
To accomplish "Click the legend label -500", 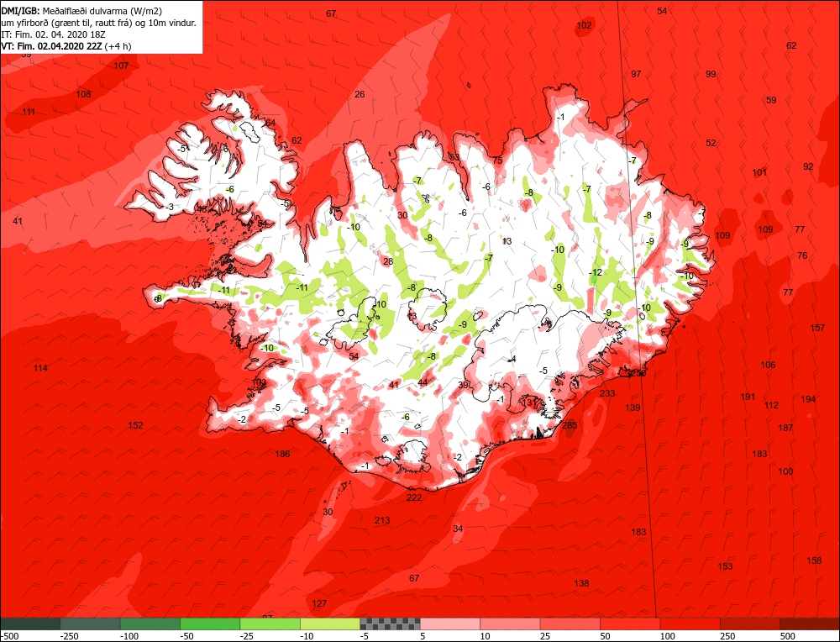I will click(9, 636).
